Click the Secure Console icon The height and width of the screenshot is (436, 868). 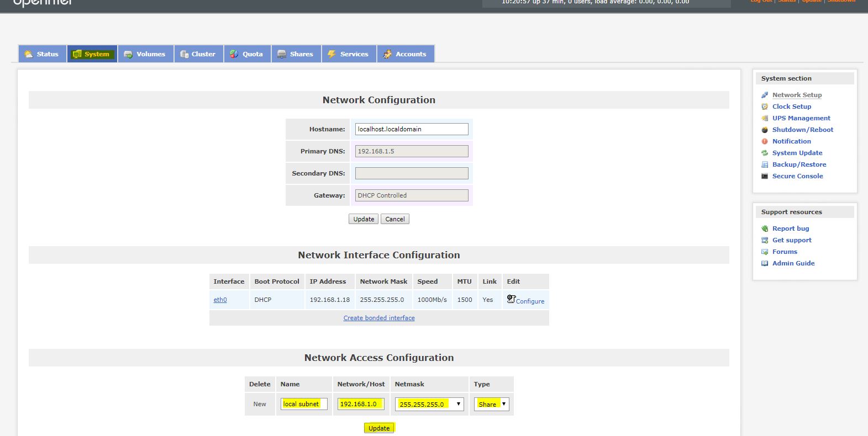[x=765, y=176]
